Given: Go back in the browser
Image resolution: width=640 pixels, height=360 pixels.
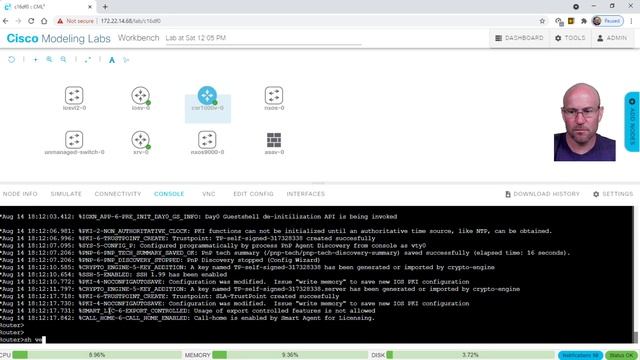Looking at the screenshot, I should tap(6, 21).
